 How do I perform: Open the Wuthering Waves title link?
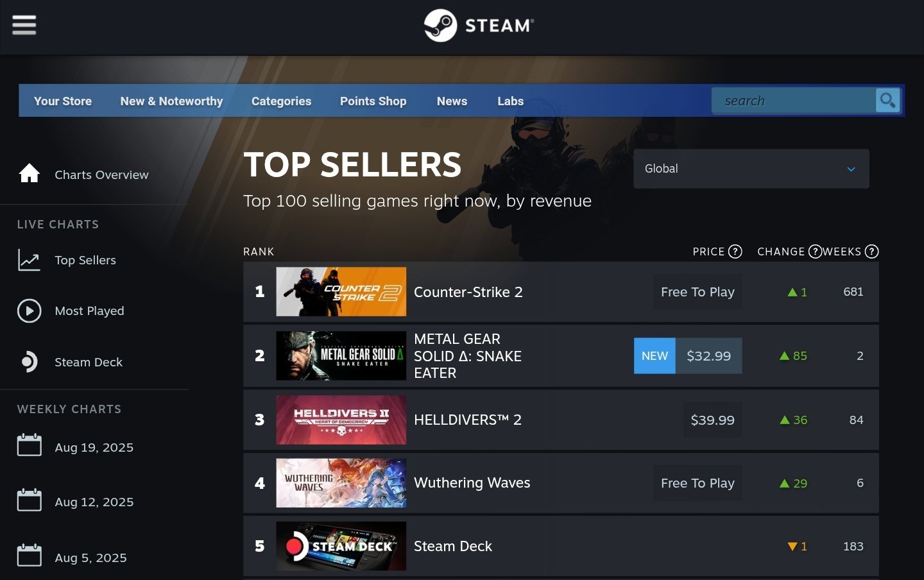tap(472, 483)
